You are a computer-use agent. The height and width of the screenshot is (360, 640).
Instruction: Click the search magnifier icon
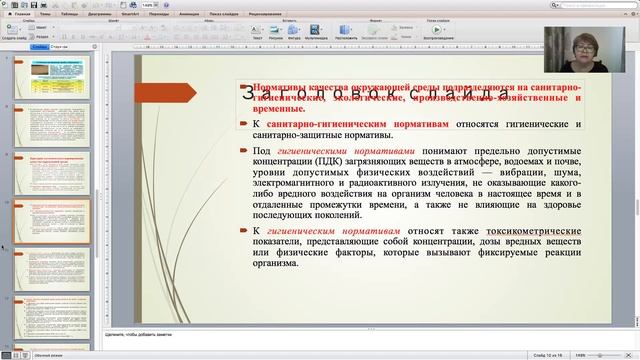coord(553,5)
